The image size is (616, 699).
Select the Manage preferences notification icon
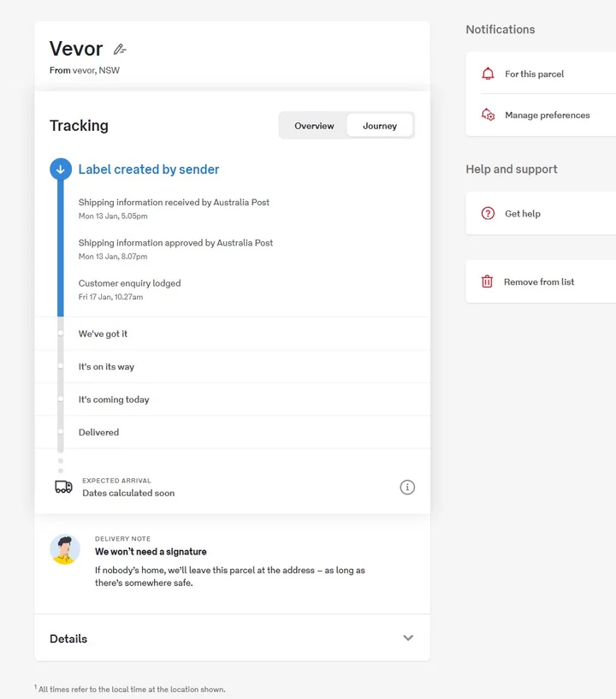[x=489, y=114]
